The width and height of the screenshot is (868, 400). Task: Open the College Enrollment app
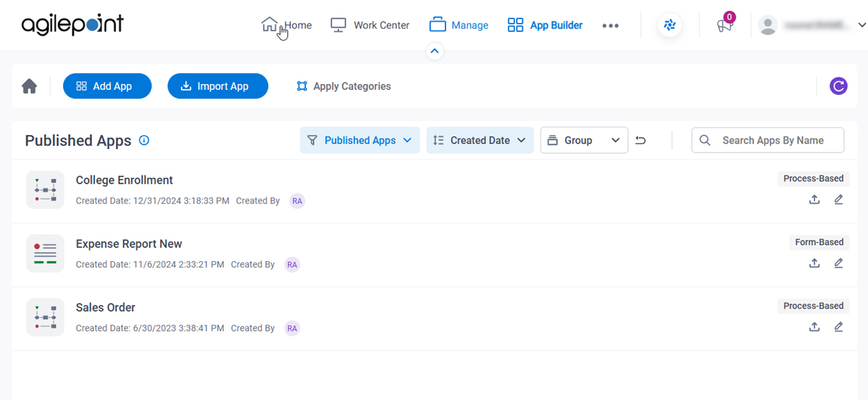point(124,180)
